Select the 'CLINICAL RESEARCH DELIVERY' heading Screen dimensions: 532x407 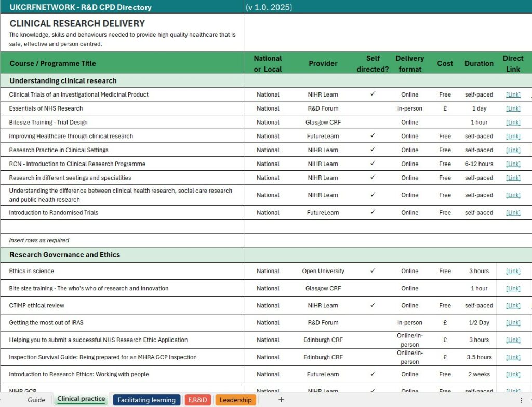77,23
